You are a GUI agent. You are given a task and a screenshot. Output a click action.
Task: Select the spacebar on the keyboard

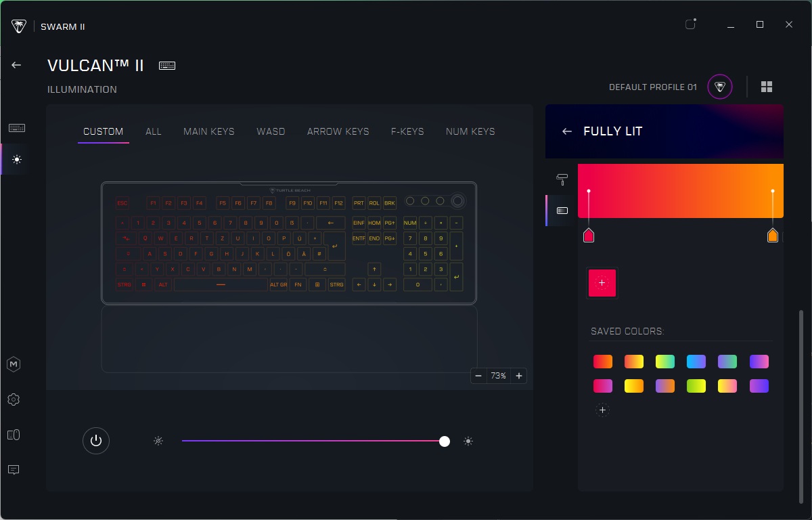pos(221,285)
